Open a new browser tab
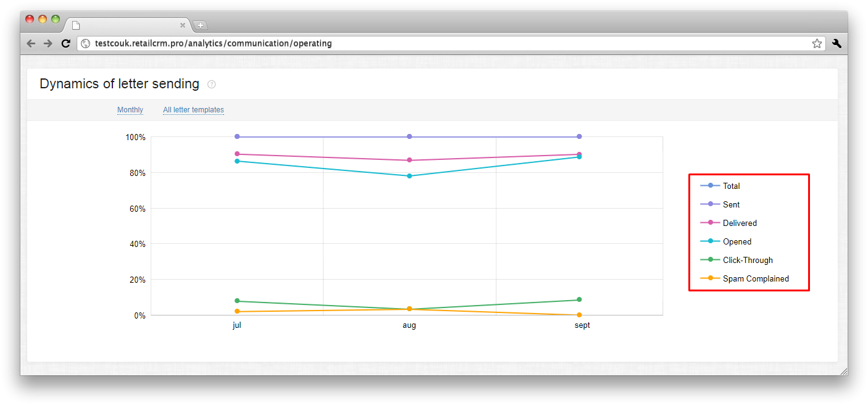Screen dimensions: 868x405 201,25
